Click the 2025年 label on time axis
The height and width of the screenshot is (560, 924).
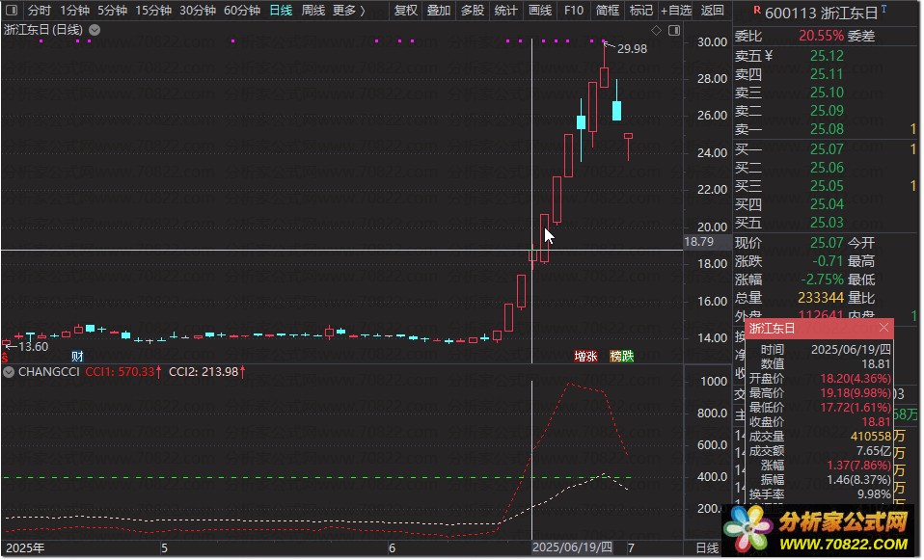point(24,547)
